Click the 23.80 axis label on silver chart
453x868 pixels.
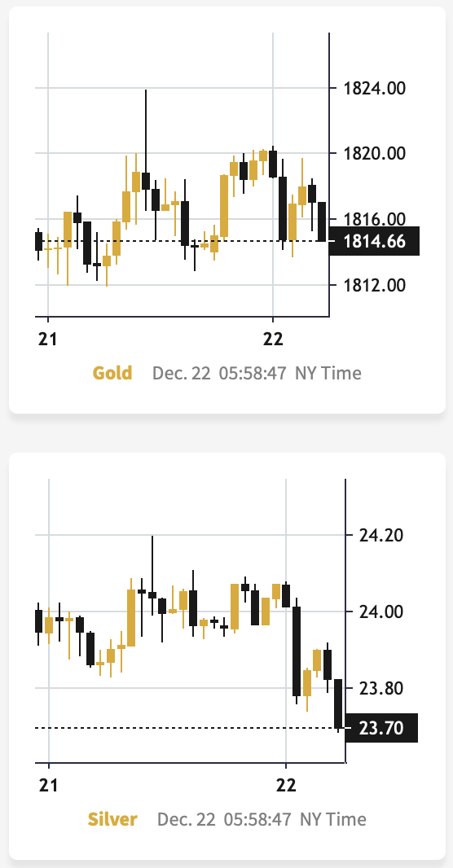380,689
